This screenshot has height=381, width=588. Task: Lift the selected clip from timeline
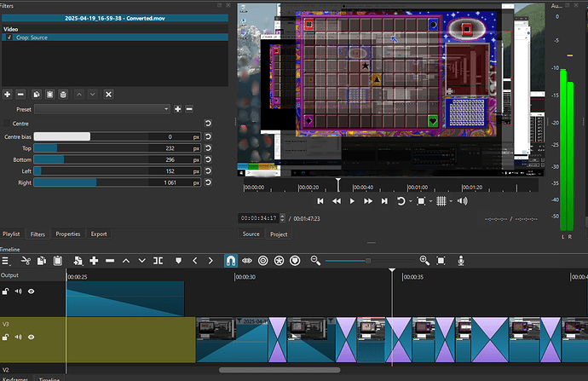(126, 261)
